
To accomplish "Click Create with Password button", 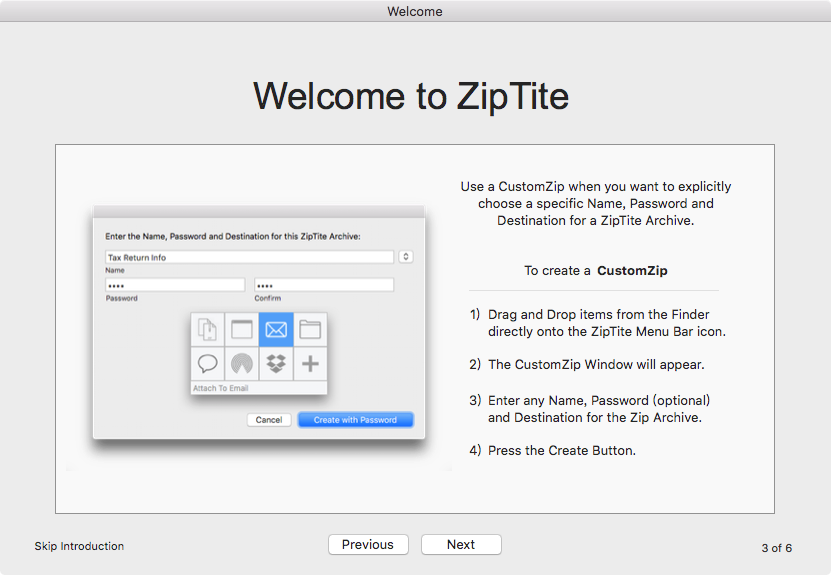I will [356, 420].
